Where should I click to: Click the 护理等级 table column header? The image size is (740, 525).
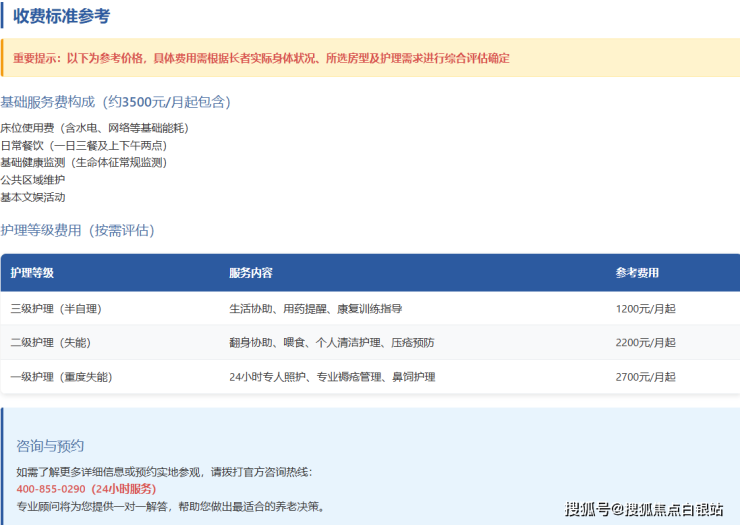(32, 273)
